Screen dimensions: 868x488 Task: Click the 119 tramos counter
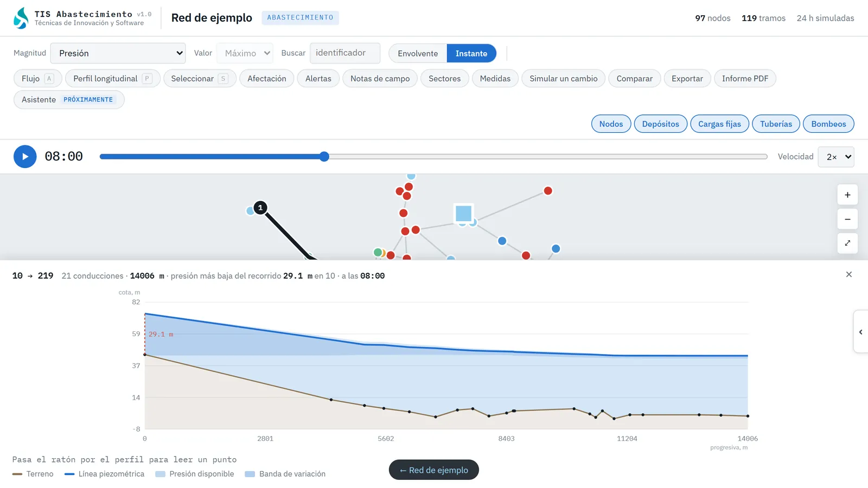[764, 18]
